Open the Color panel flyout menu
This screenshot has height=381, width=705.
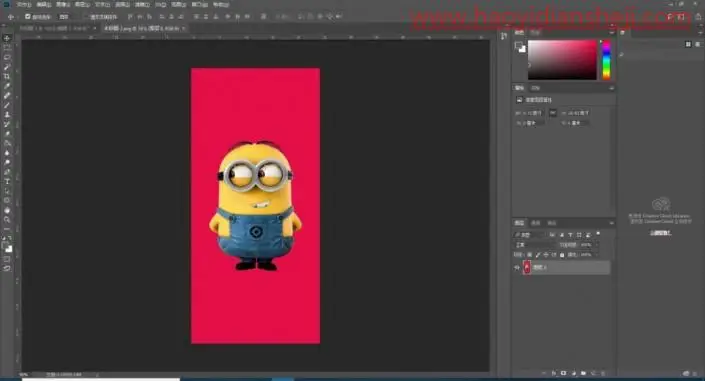(611, 33)
